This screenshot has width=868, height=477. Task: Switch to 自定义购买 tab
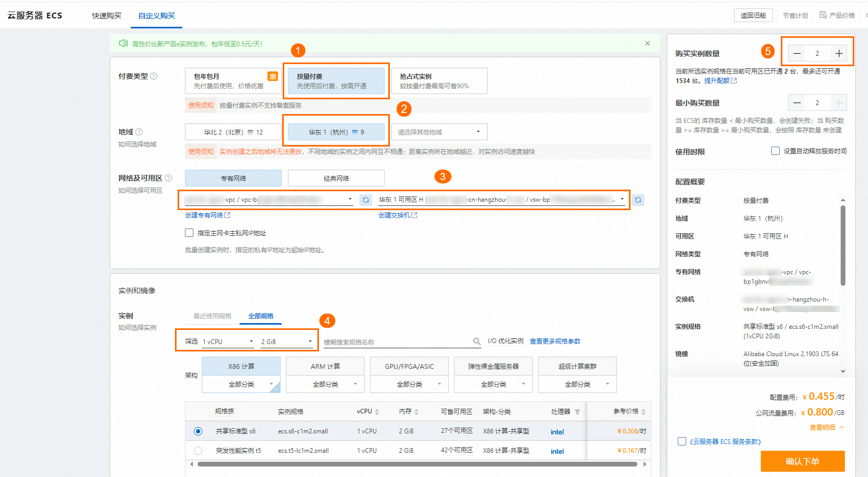(x=157, y=16)
